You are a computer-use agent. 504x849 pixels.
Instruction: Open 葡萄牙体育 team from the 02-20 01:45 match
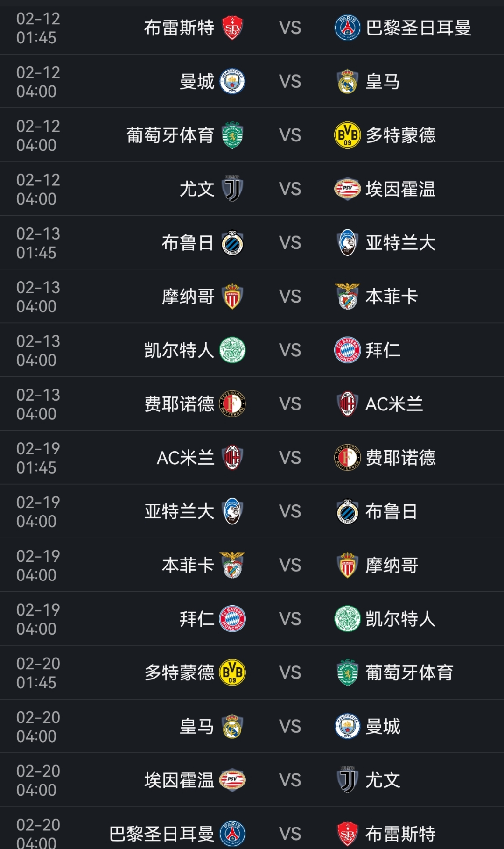[x=409, y=672]
